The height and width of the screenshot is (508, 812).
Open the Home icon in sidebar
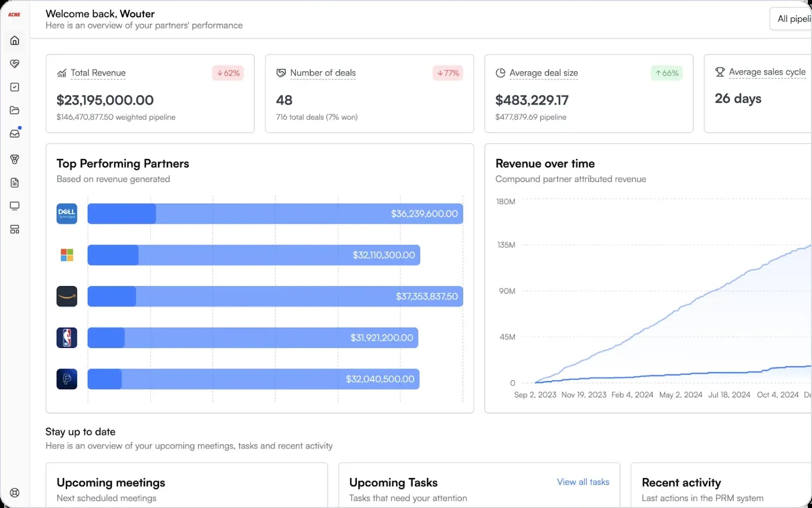pyautogui.click(x=15, y=40)
